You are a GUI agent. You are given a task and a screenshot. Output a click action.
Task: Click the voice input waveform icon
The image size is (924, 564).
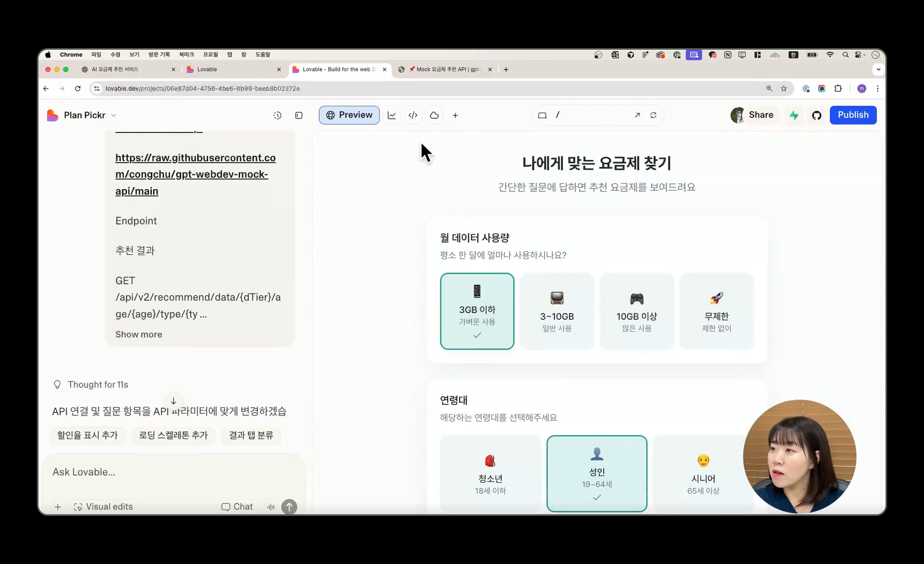(271, 507)
